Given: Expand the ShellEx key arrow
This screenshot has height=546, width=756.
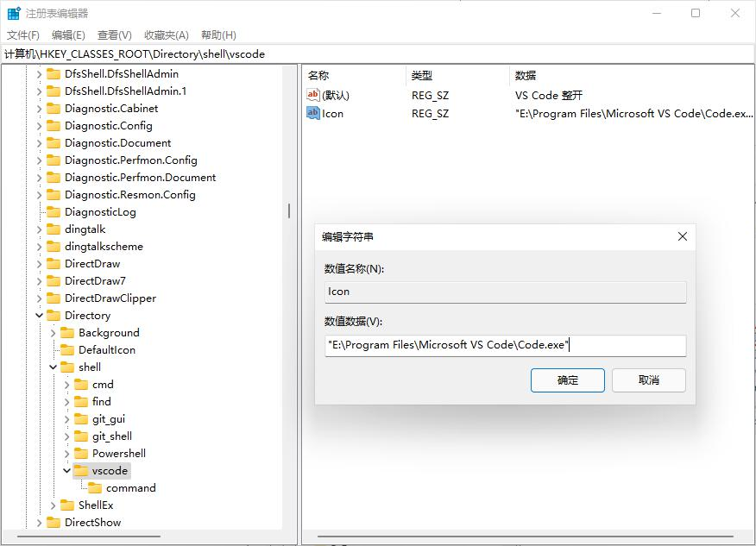Looking at the screenshot, I should click(x=53, y=505).
